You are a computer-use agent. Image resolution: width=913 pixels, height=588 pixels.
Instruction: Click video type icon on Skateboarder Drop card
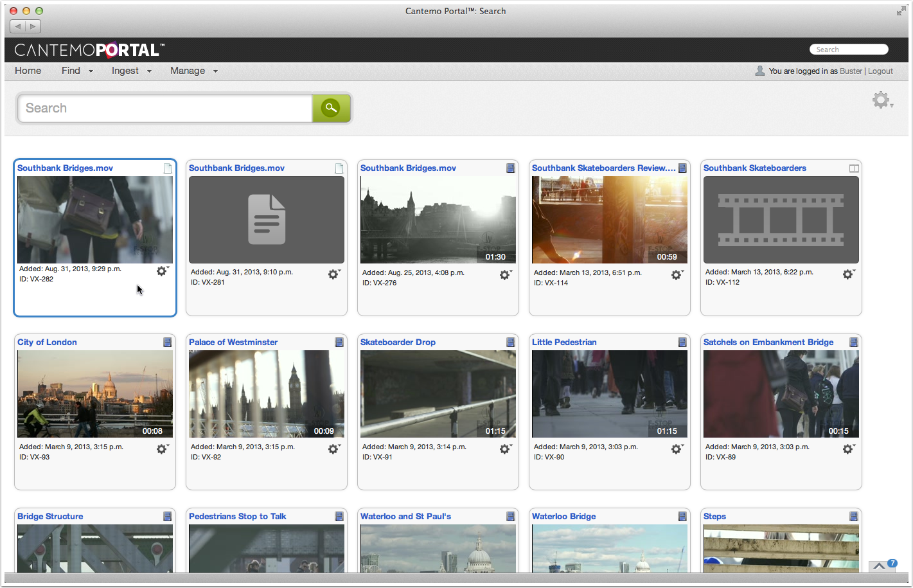pyautogui.click(x=511, y=343)
